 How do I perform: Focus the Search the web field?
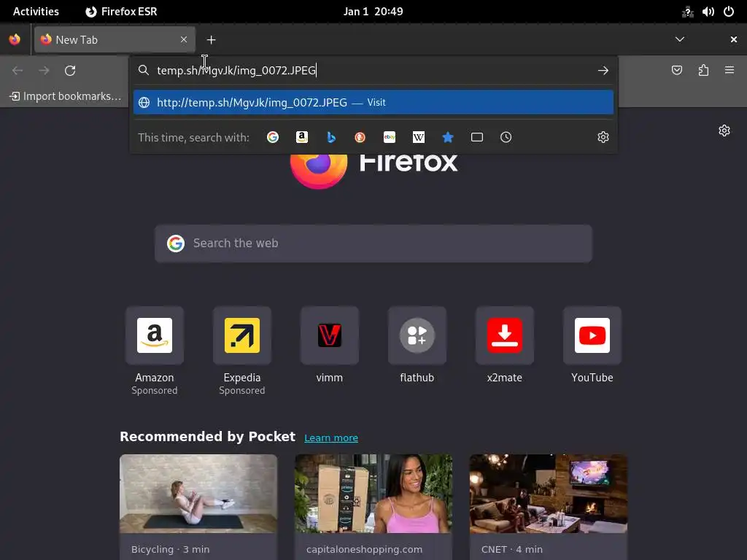coord(373,244)
